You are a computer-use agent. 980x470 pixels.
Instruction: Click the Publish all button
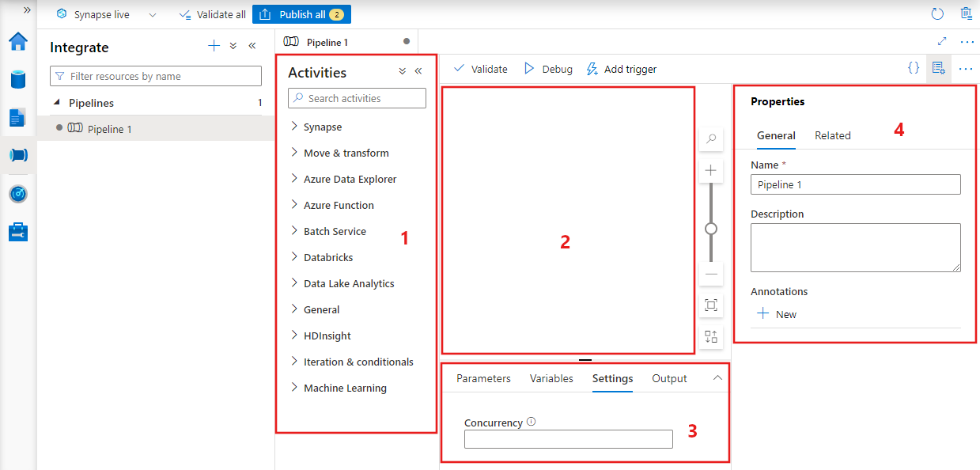click(301, 13)
